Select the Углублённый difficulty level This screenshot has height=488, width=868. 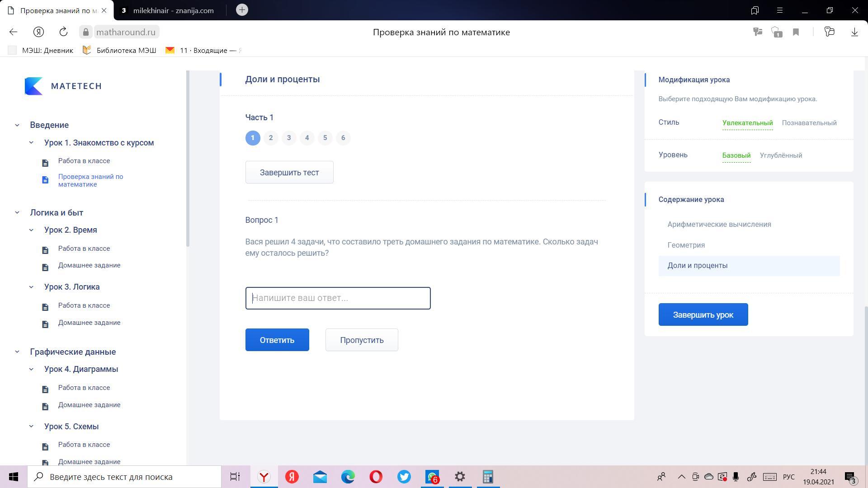pos(781,155)
